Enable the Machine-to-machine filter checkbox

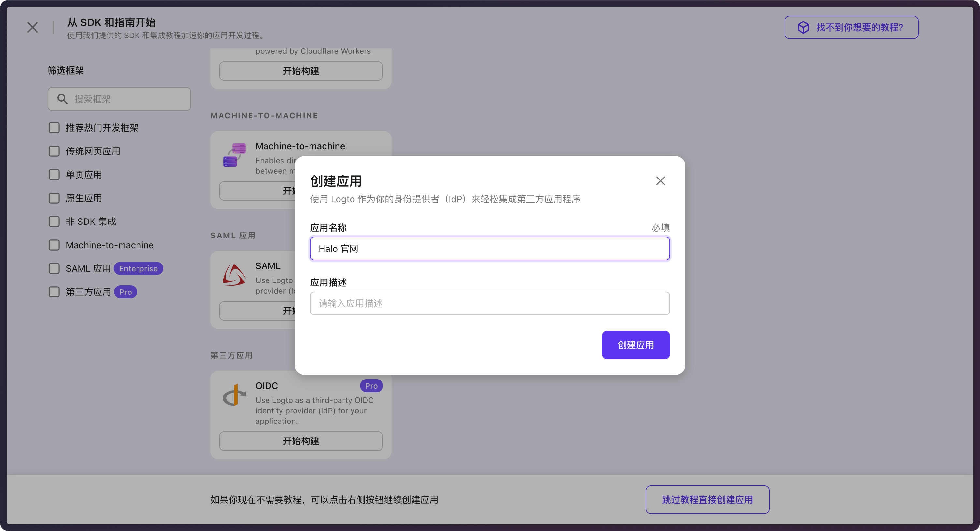pos(54,245)
